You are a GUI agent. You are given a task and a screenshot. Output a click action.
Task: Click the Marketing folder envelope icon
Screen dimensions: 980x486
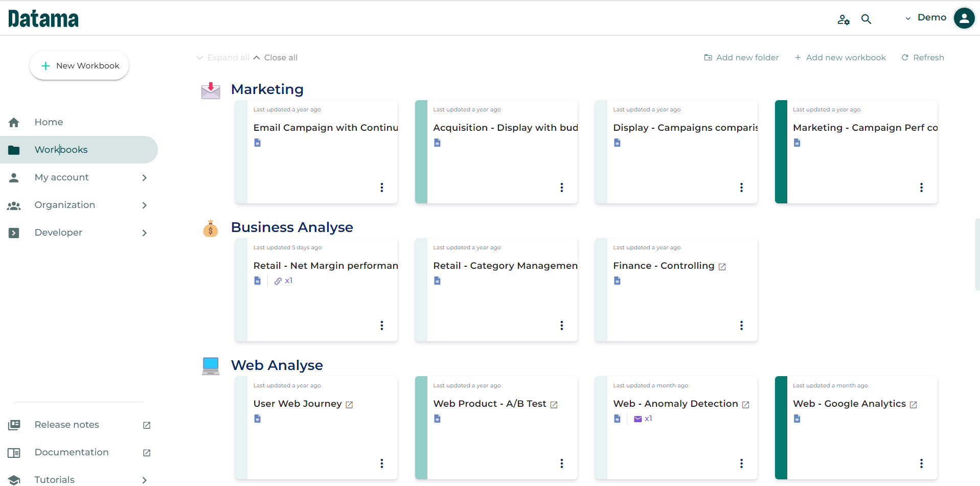pyautogui.click(x=211, y=90)
